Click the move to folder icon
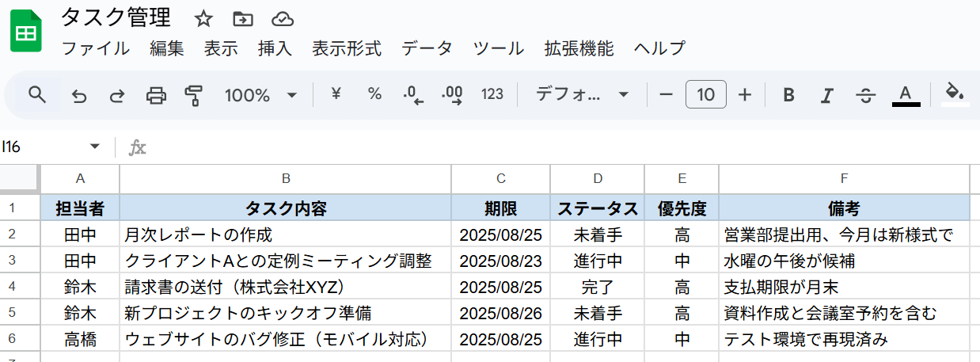This screenshot has height=362, width=980. coord(243,18)
